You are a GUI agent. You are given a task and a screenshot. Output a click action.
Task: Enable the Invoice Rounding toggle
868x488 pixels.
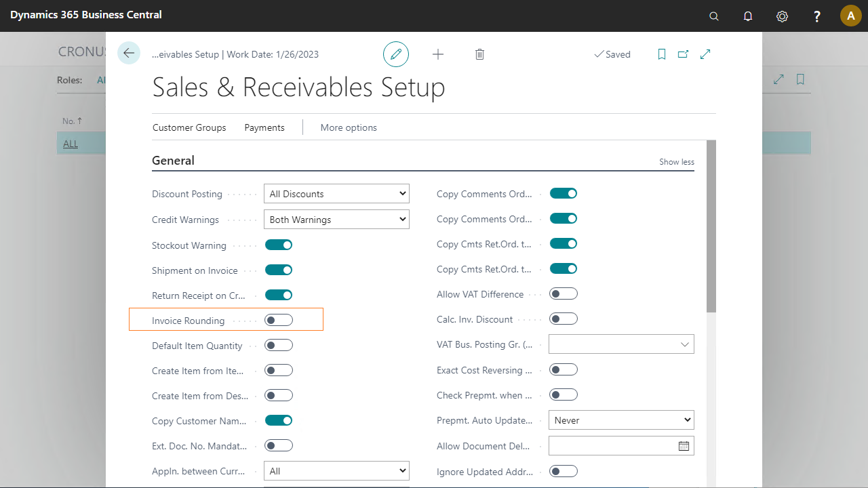tap(279, 320)
